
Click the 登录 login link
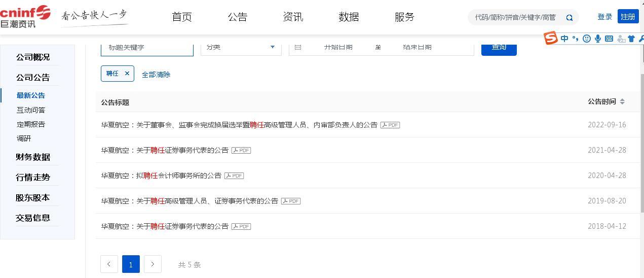click(605, 17)
